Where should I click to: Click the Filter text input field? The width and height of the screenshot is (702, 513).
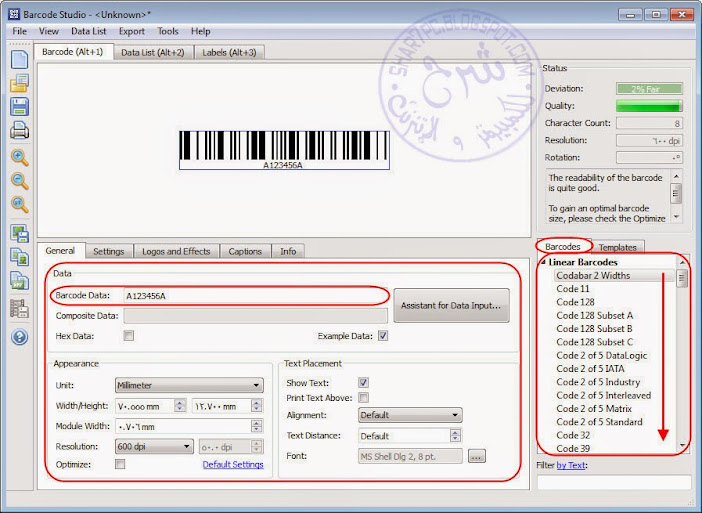click(x=614, y=482)
